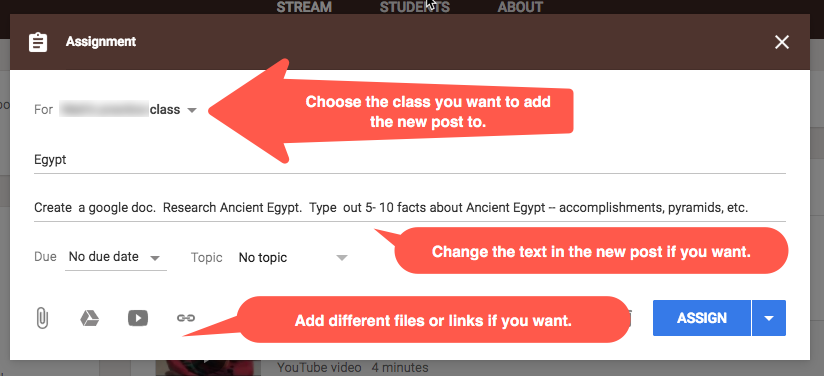Click the Assignment clipboard icon
Screen dimensions: 824x376
pyautogui.click(x=38, y=42)
